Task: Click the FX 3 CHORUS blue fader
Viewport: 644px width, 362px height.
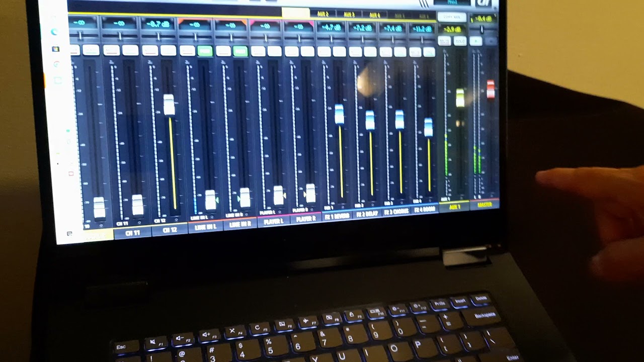Action: pyautogui.click(x=399, y=120)
